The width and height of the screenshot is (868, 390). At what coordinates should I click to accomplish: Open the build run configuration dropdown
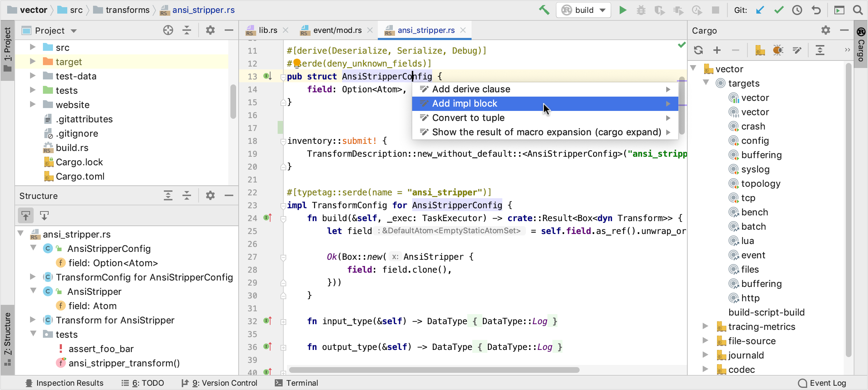pos(584,10)
